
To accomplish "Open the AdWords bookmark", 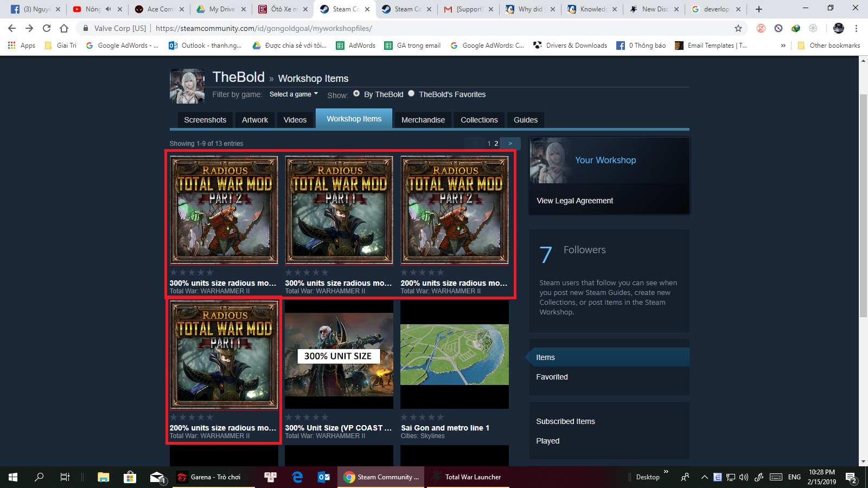I will [356, 46].
